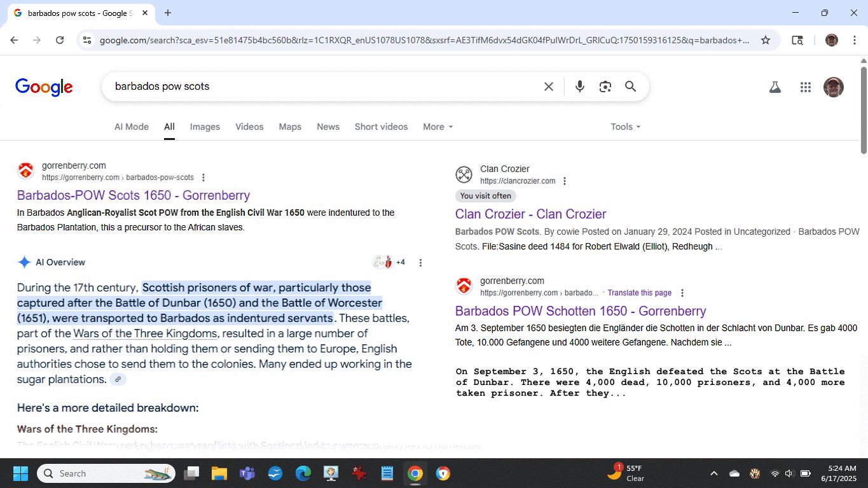Click the magnifier search submit icon
The image size is (868, 488).
click(630, 87)
